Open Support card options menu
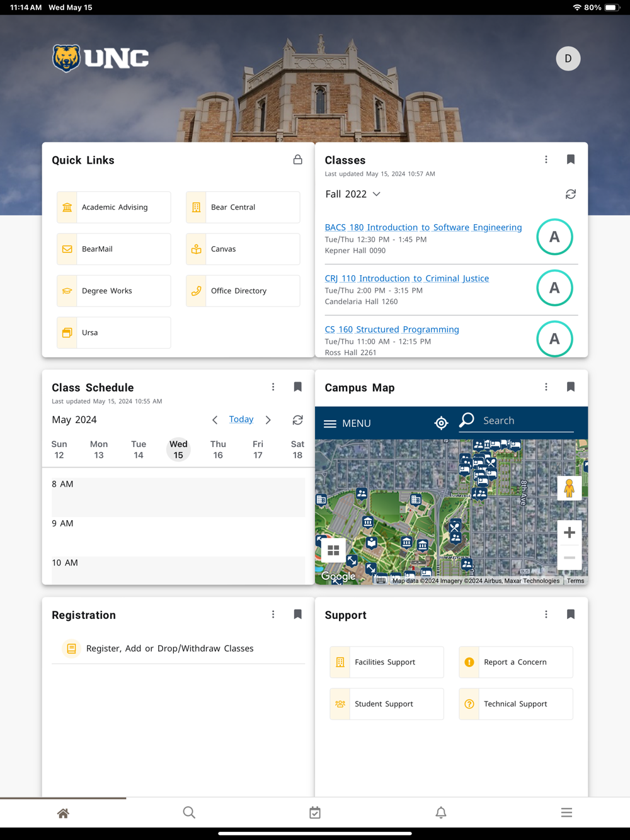The height and width of the screenshot is (840, 630). pos(546,615)
